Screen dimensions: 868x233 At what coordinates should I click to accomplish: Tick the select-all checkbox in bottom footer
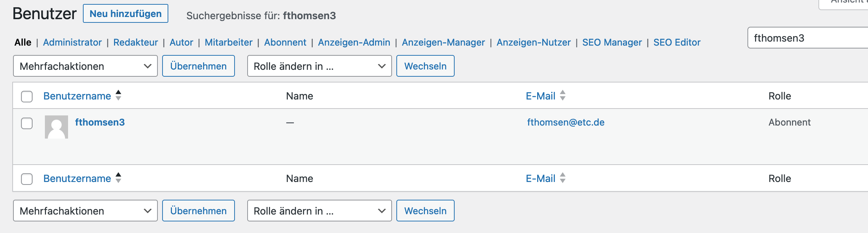[27, 179]
